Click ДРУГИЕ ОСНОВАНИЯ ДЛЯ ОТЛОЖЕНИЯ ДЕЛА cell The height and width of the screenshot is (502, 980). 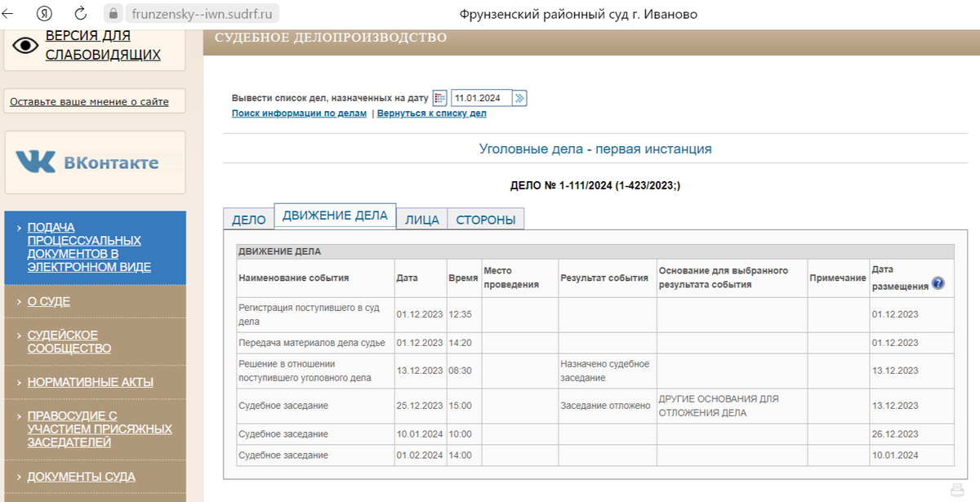732,406
